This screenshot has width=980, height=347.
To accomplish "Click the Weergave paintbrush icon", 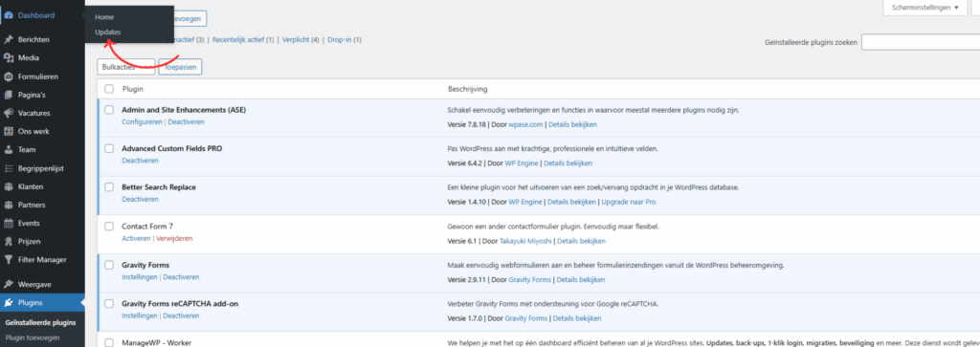I will [8, 284].
